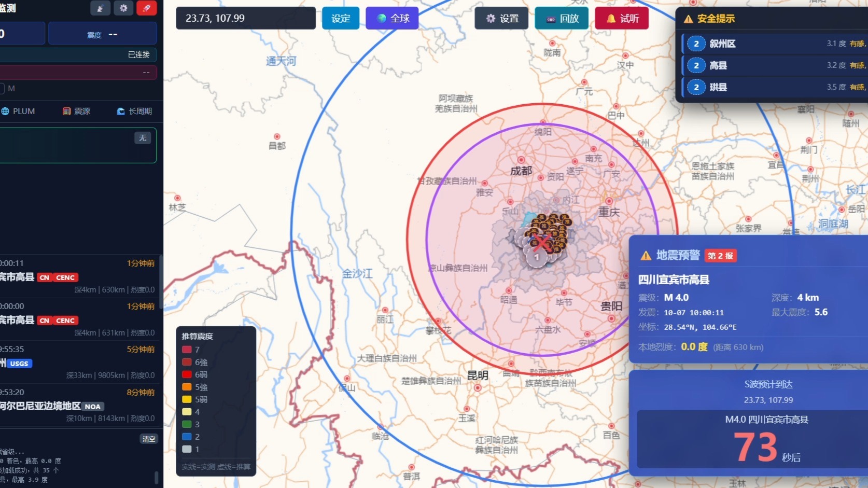Viewport: 868px width, 488px height.
Task: Switch to the 长周期 tab
Action: point(134,111)
